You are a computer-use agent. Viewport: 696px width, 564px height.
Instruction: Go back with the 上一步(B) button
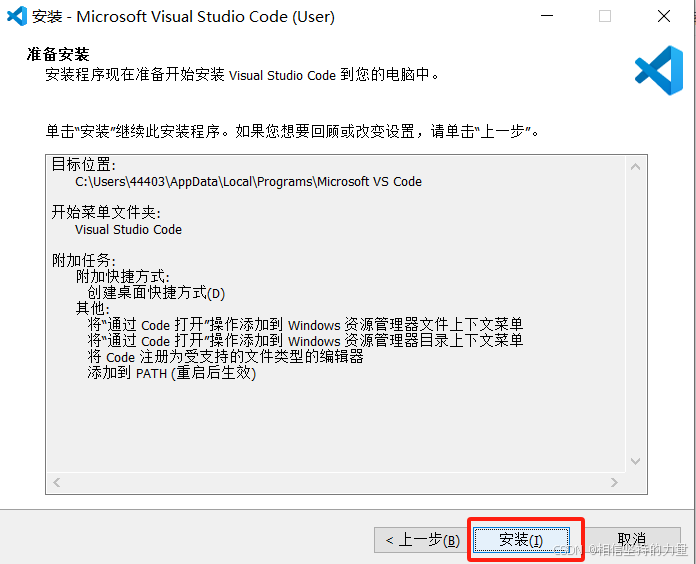[423, 540]
